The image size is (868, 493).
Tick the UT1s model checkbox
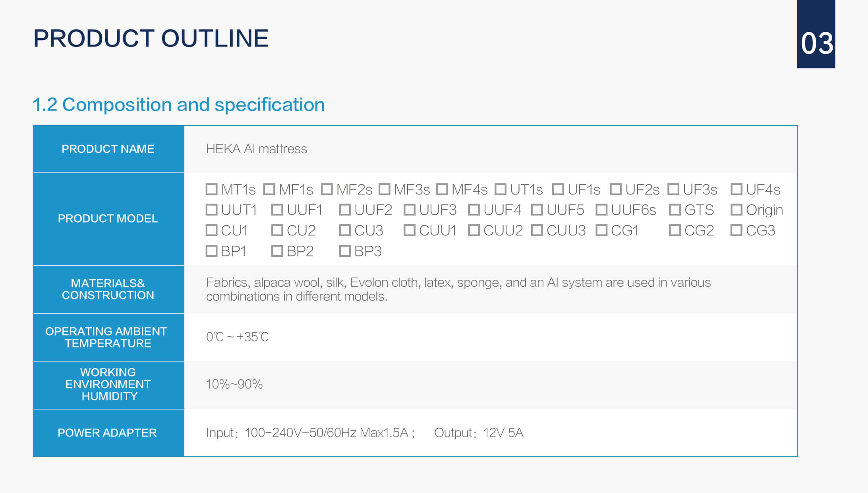coord(501,189)
